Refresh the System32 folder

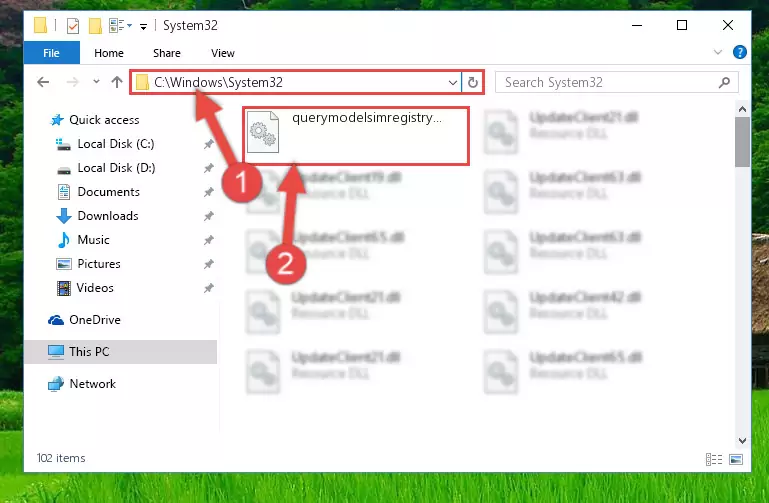coord(472,82)
